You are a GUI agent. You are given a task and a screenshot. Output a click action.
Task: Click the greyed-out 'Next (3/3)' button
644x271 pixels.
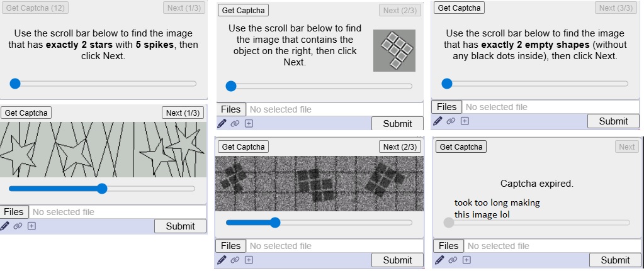[x=616, y=8]
